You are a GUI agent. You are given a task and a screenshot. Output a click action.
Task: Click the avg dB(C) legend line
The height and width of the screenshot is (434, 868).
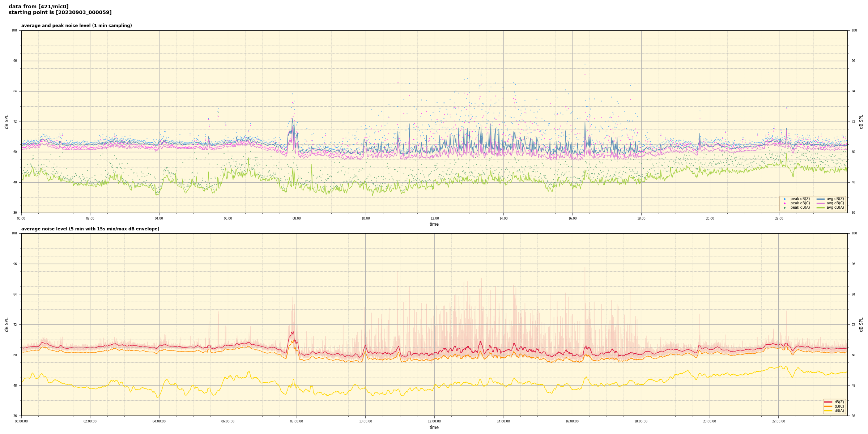coord(821,203)
